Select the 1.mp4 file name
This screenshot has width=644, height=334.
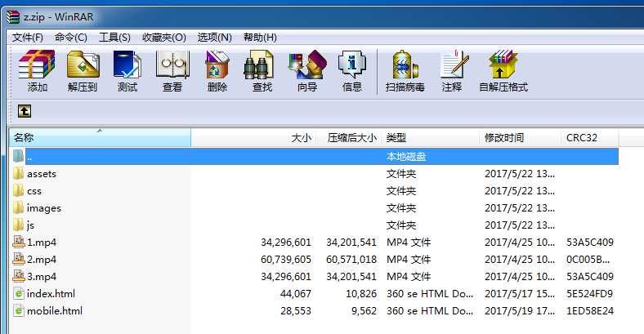tap(42, 243)
